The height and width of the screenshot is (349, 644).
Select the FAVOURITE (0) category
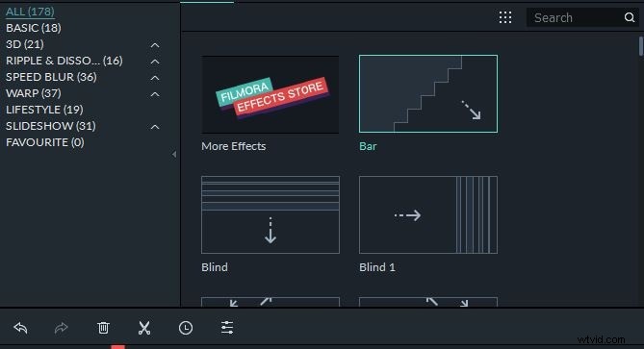point(45,142)
